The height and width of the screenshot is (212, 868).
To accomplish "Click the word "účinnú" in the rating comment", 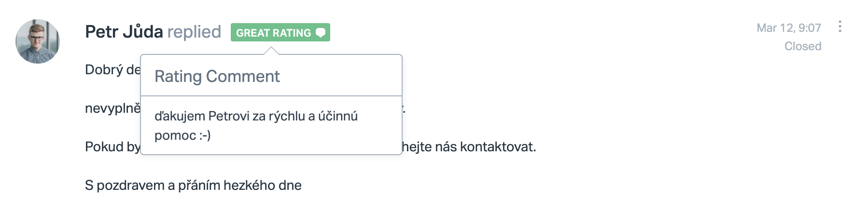I will click(x=337, y=116).
